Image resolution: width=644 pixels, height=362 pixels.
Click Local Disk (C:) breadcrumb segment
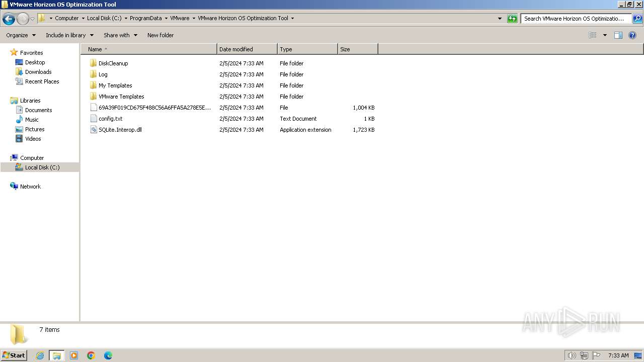pyautogui.click(x=104, y=18)
